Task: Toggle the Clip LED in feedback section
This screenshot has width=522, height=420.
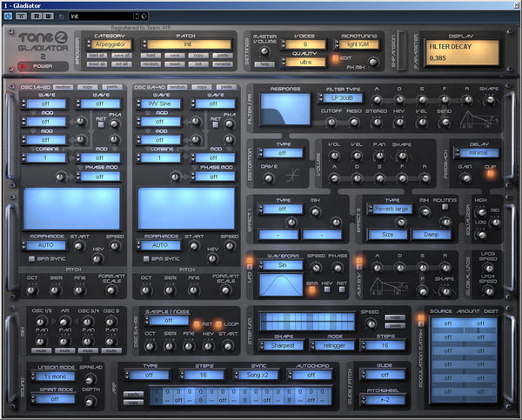Action: (x=492, y=173)
